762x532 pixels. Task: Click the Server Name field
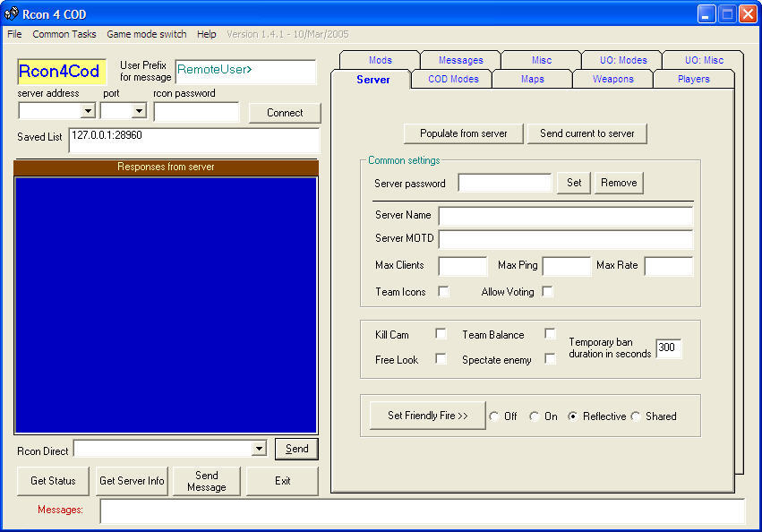[566, 216]
